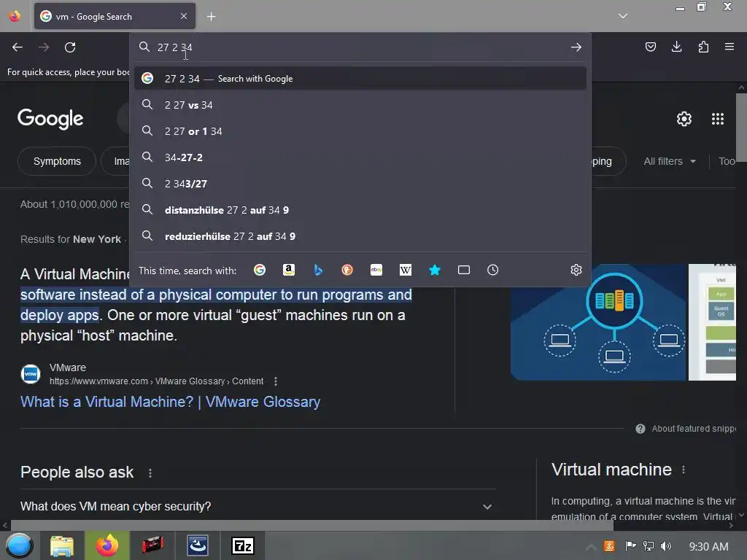Choose suggestion '2 27 vs 34'
The height and width of the screenshot is (560, 747).
[360, 105]
